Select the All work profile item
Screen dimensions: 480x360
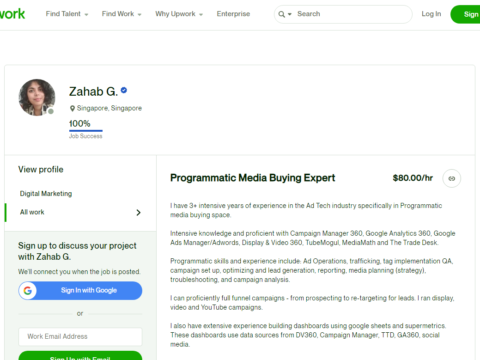coord(80,212)
